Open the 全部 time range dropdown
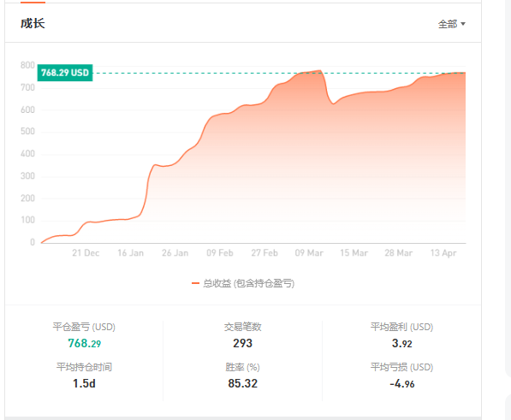 [x=452, y=24]
